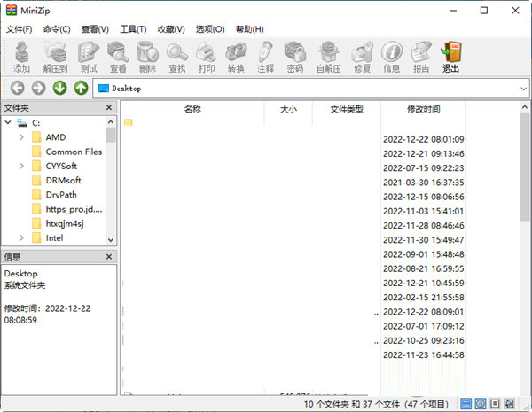The image size is (532, 412).
Task: Expand the Intel folder node
Action: [21, 237]
